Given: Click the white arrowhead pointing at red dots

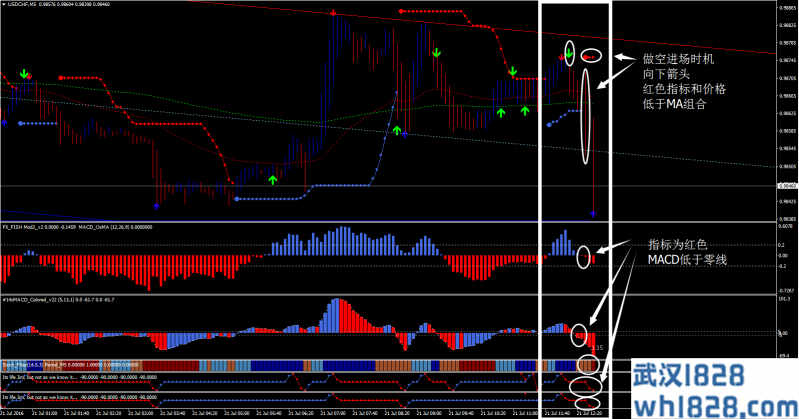Looking at the screenshot, I should (x=616, y=57).
